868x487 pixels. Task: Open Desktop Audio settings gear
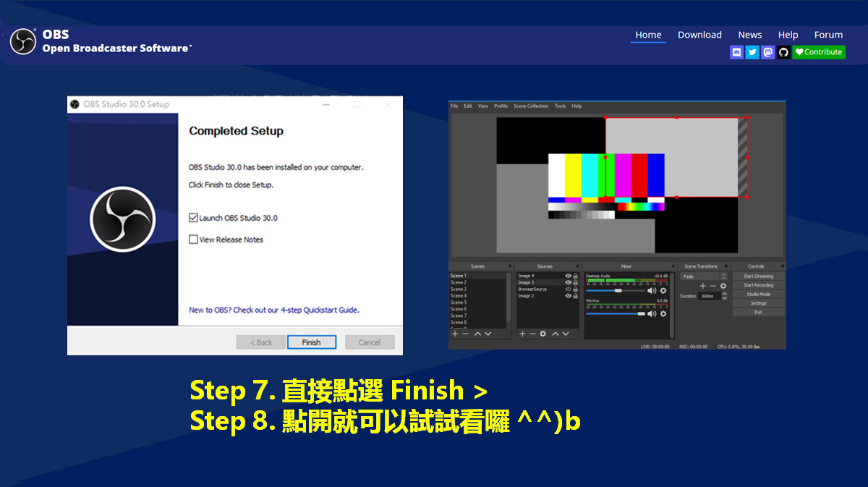click(663, 290)
